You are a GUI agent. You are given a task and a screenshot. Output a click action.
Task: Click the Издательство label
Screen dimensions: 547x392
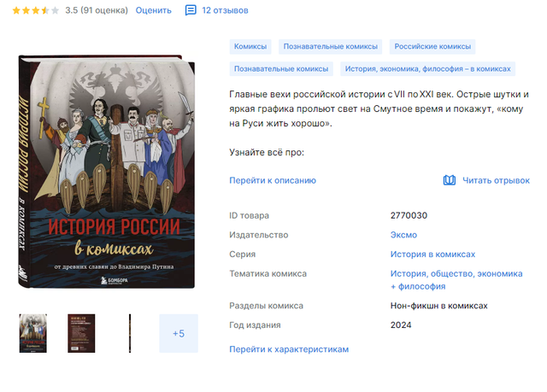(258, 235)
